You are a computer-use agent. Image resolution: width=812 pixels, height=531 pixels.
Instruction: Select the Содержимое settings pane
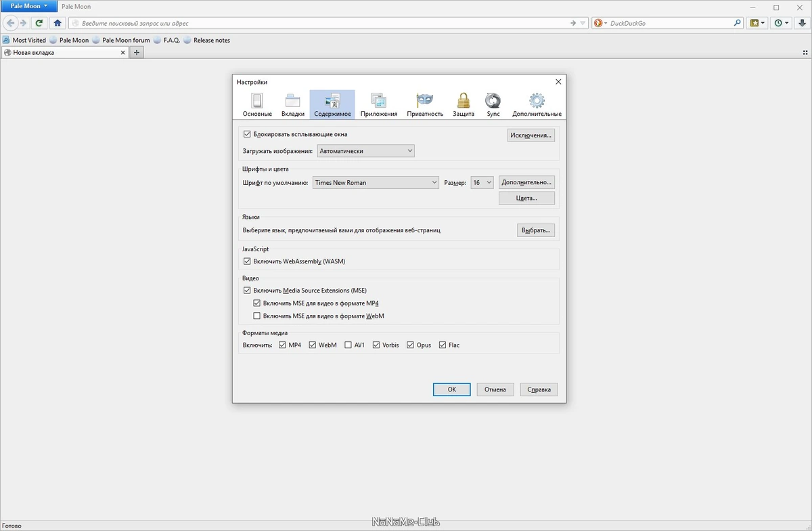coord(332,105)
